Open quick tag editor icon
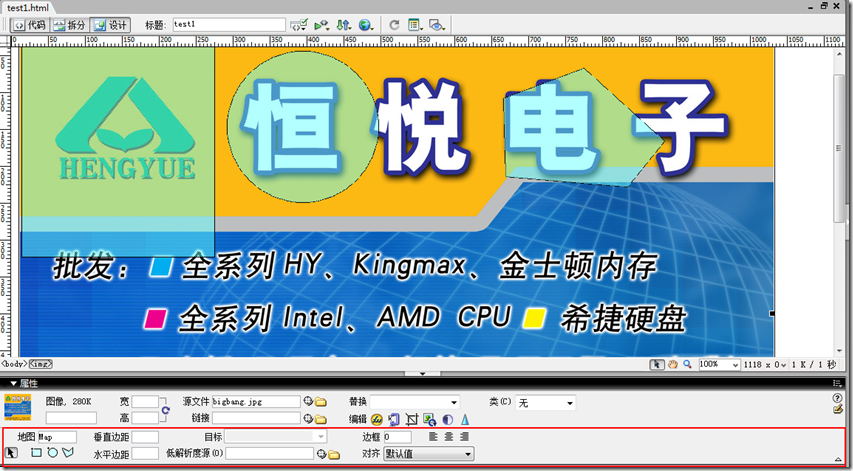The height and width of the screenshot is (471, 853). point(838,408)
